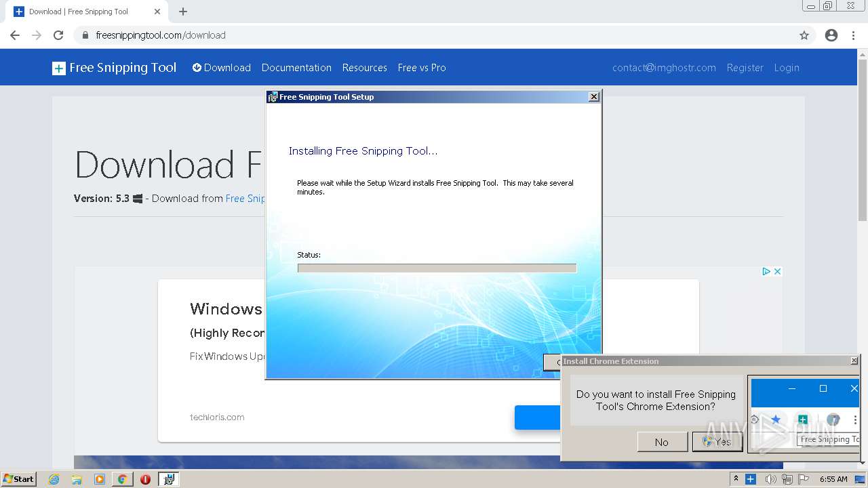This screenshot has height=488, width=868.
Task: Click the volume speaker tray icon
Action: coord(770,479)
